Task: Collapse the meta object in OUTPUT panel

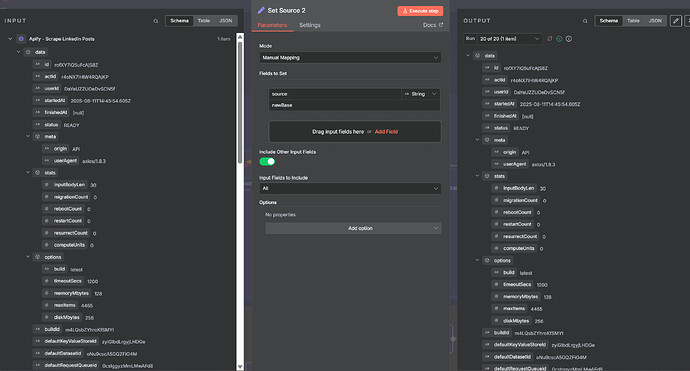Action: (477, 140)
